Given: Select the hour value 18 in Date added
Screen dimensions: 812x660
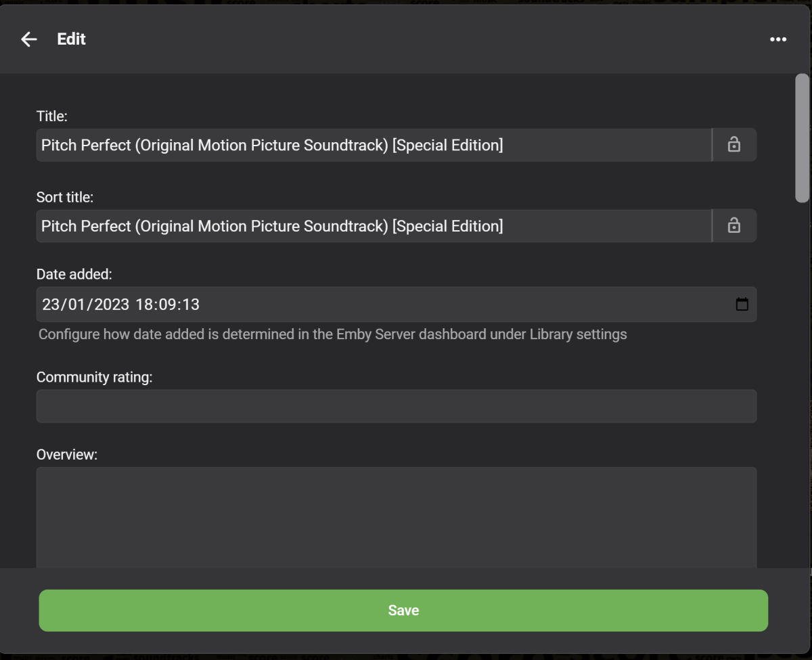Looking at the screenshot, I should click(x=144, y=305).
